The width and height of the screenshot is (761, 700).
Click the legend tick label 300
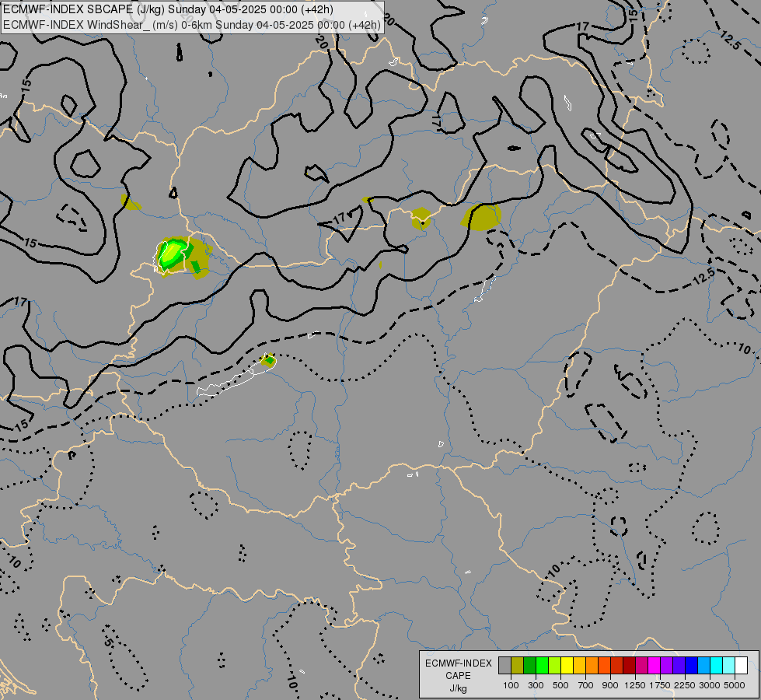coord(536,685)
